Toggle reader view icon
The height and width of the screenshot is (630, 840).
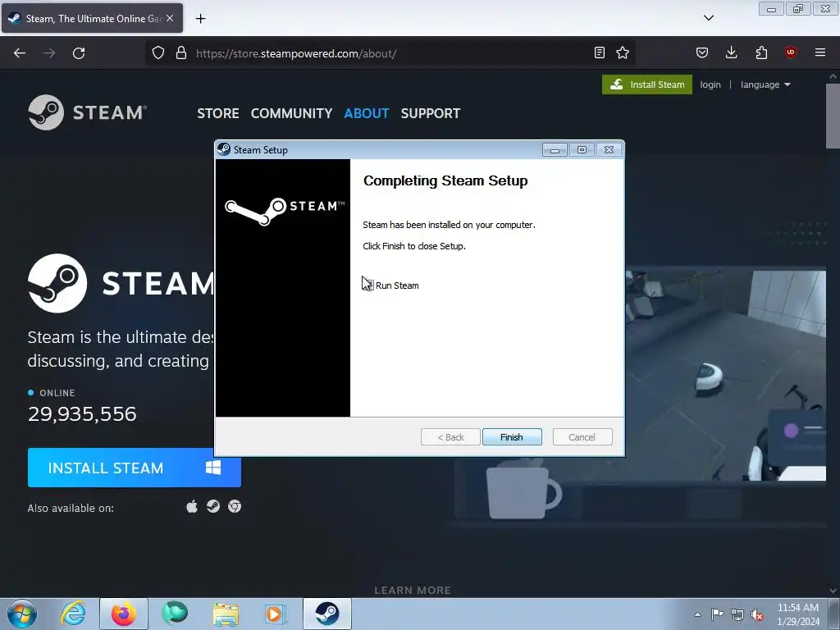pyautogui.click(x=600, y=52)
